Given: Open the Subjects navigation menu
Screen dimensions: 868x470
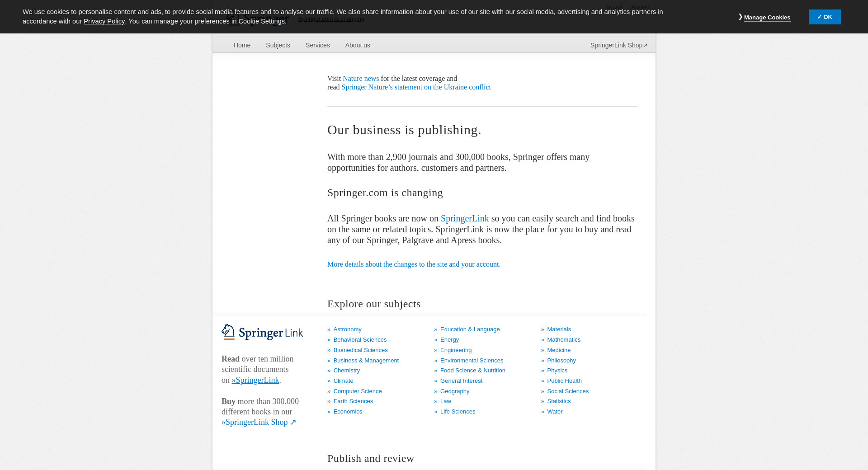Looking at the screenshot, I should [x=278, y=45].
